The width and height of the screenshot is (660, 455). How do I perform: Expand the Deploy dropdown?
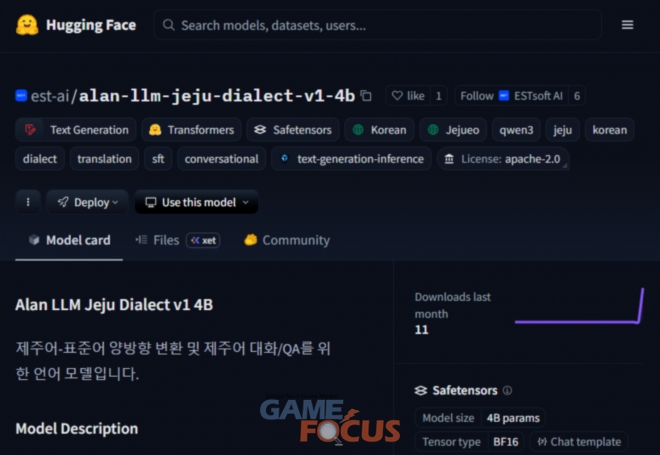click(x=87, y=202)
